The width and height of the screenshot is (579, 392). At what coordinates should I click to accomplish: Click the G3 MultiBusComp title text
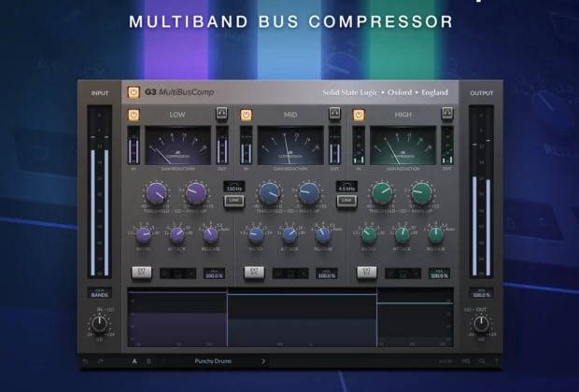click(x=179, y=92)
